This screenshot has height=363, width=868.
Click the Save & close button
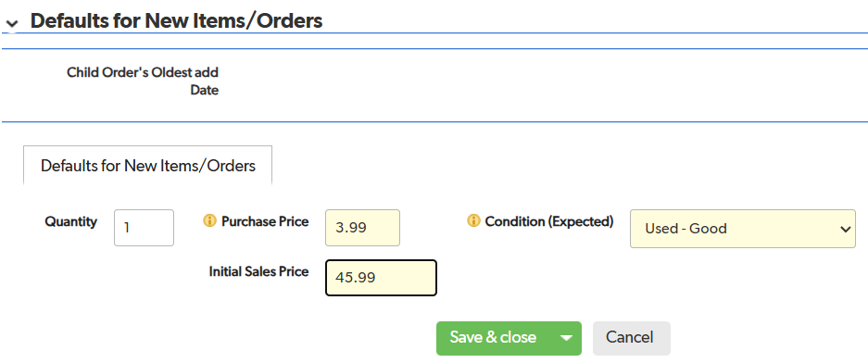click(493, 338)
